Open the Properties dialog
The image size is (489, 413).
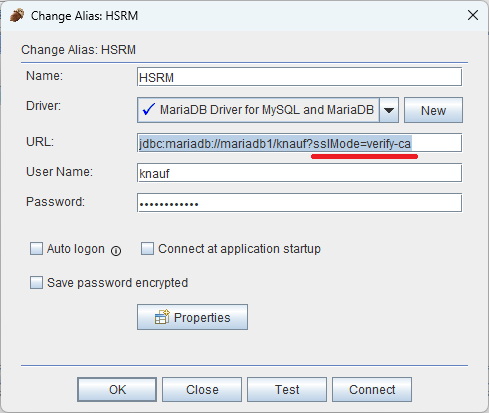coord(192,317)
